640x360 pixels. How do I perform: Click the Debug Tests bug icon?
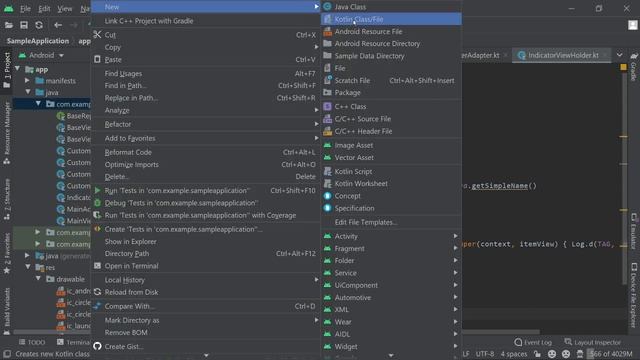point(97,203)
